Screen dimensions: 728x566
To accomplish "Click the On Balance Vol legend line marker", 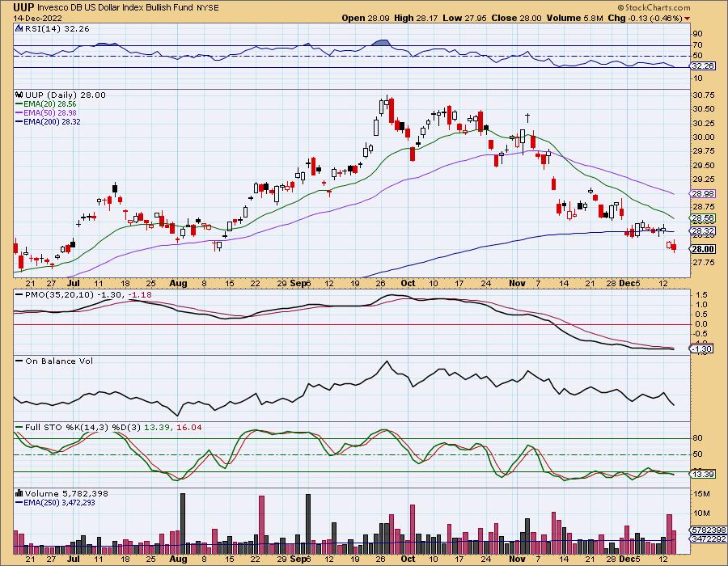I will click(x=19, y=361).
